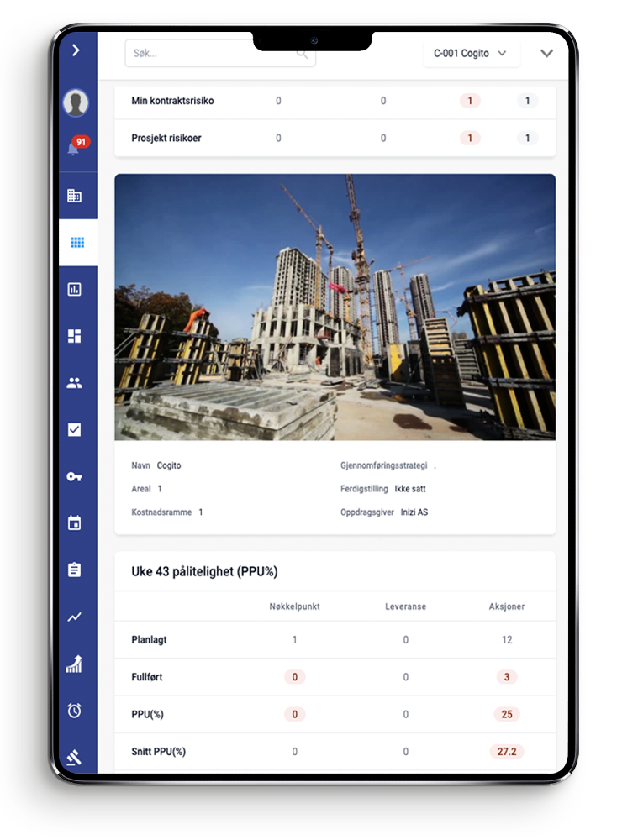Click the construction site project image
This screenshot has height=840, width=638.
point(335,307)
